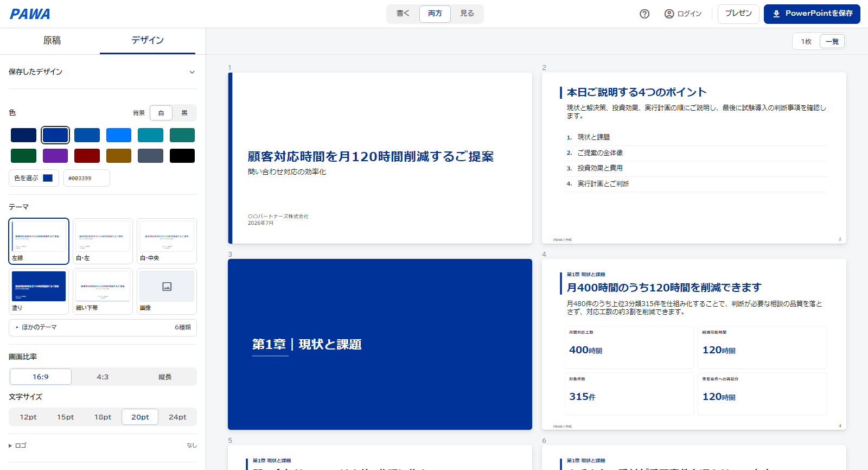
Task: Select the dark navy color swatch
Action: point(23,135)
